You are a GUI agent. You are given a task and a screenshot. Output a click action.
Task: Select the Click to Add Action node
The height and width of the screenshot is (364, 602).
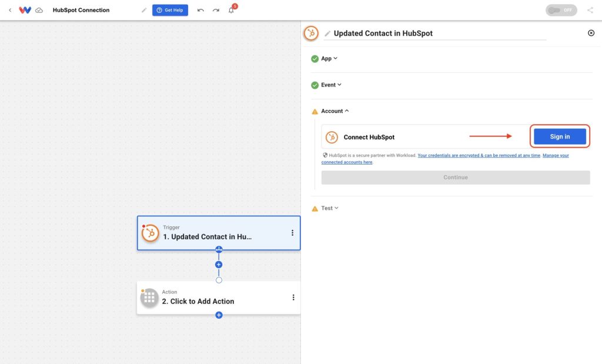(219, 298)
